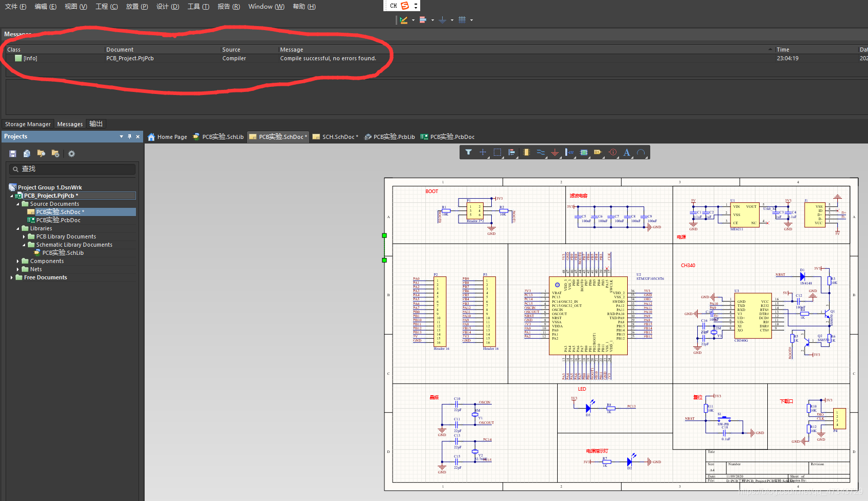Viewport: 868px width, 501px height.
Task: Open the 工程 (C) menu
Action: click(106, 7)
